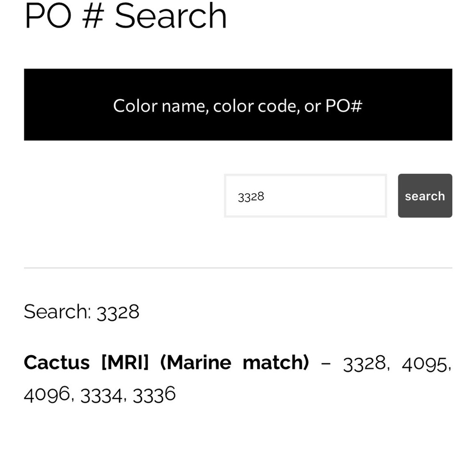
Task: Click the word "Search" in the heading
Action: (170, 16)
